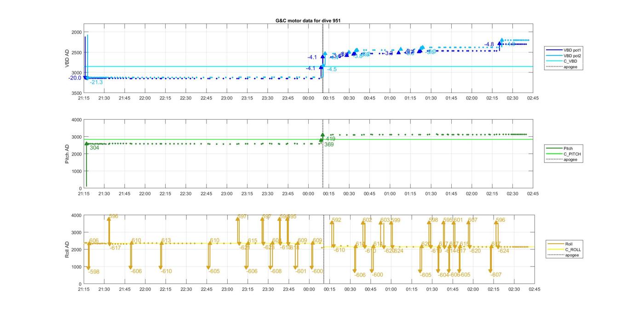Click the '603' roll data label
Screen dimensions: 644x319
pyautogui.click(x=385, y=220)
